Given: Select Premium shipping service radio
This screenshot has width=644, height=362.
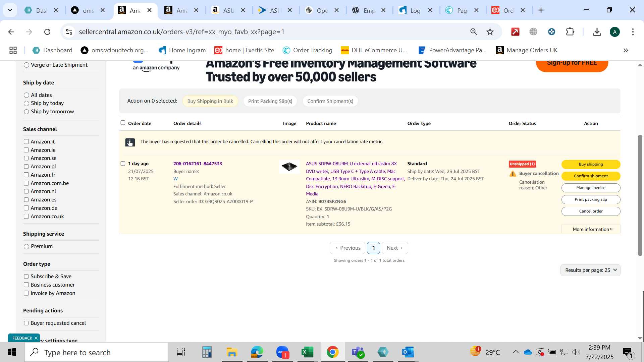Looking at the screenshot, I should [x=26, y=247].
